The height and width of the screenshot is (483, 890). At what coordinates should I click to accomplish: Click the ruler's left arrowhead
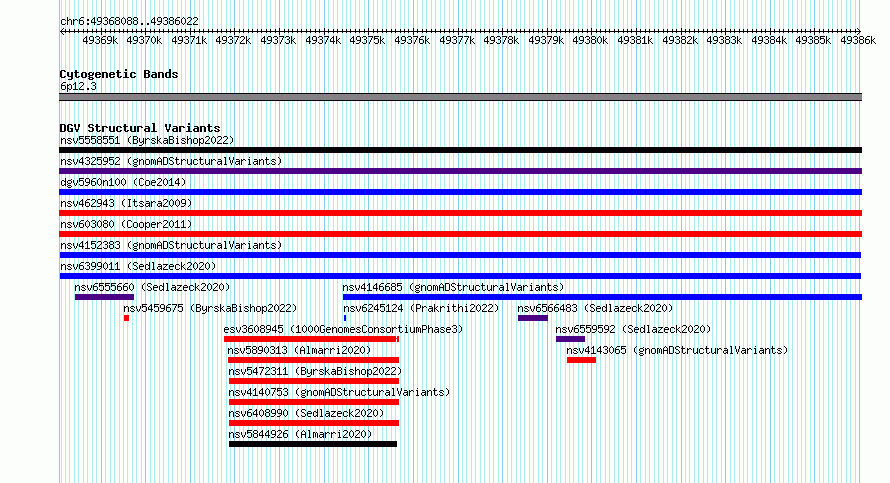pyautogui.click(x=62, y=31)
